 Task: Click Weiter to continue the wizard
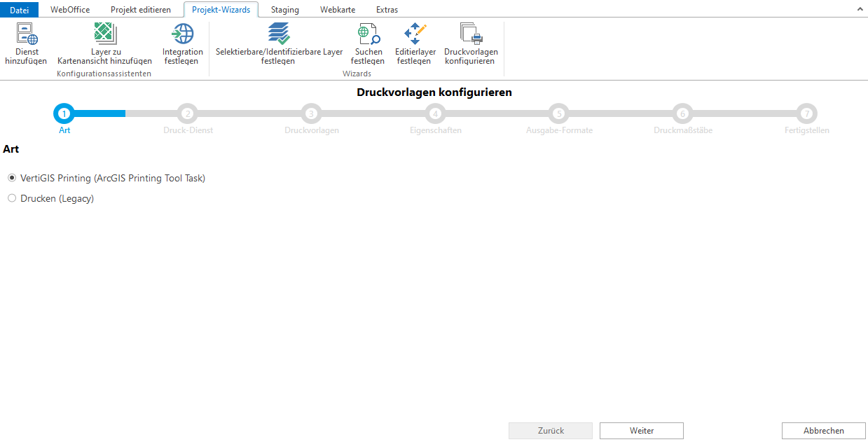click(x=641, y=431)
